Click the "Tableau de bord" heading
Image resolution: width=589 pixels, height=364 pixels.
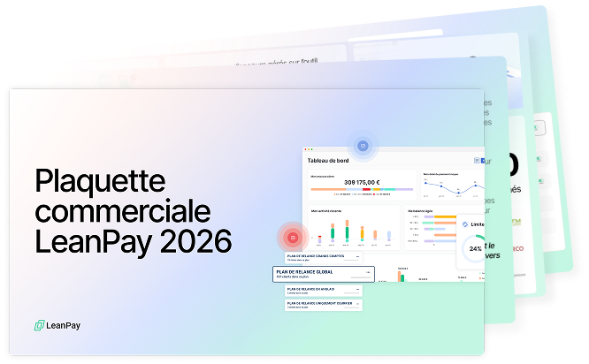tap(328, 161)
